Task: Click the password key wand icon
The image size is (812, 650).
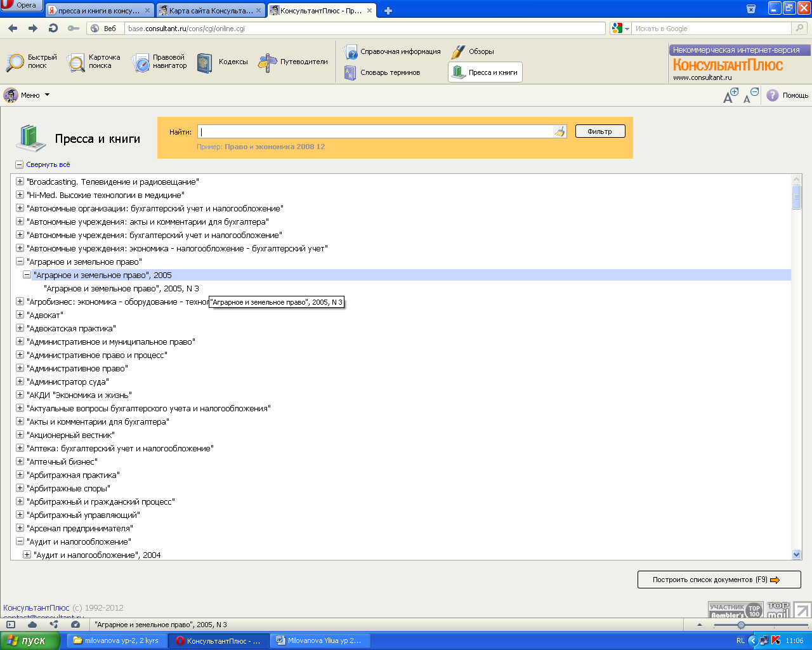Action: pyautogui.click(x=74, y=29)
